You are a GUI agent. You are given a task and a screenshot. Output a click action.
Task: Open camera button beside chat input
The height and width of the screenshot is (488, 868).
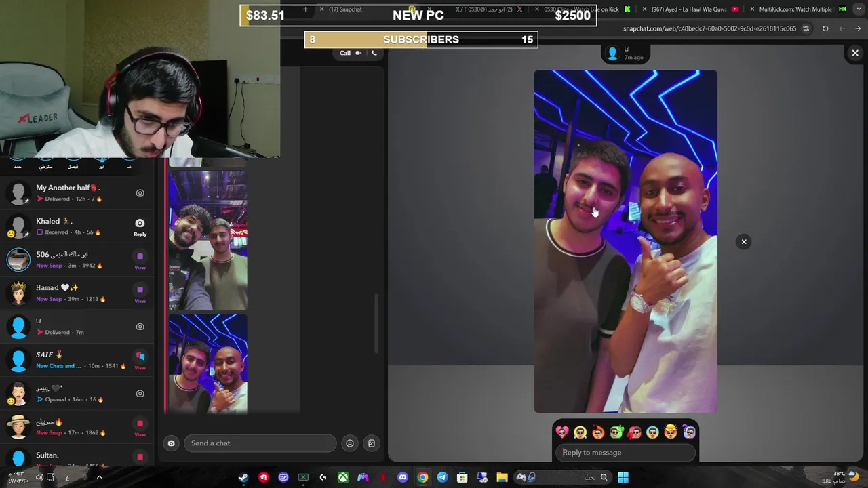[x=171, y=443]
